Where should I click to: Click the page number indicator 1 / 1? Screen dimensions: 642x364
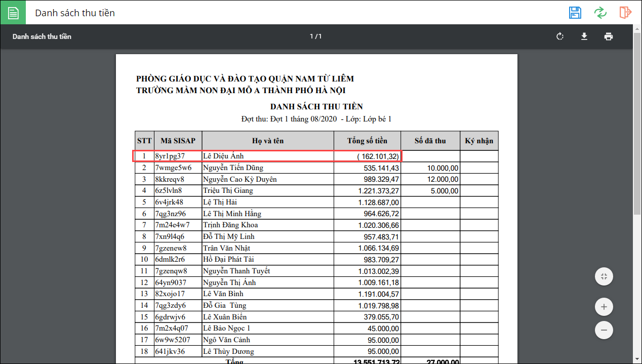tap(316, 36)
